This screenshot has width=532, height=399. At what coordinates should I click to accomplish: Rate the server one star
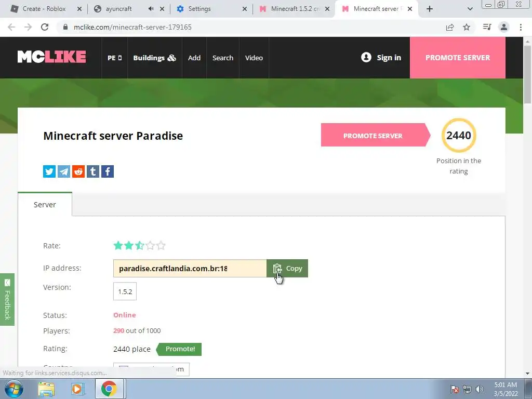118,245
